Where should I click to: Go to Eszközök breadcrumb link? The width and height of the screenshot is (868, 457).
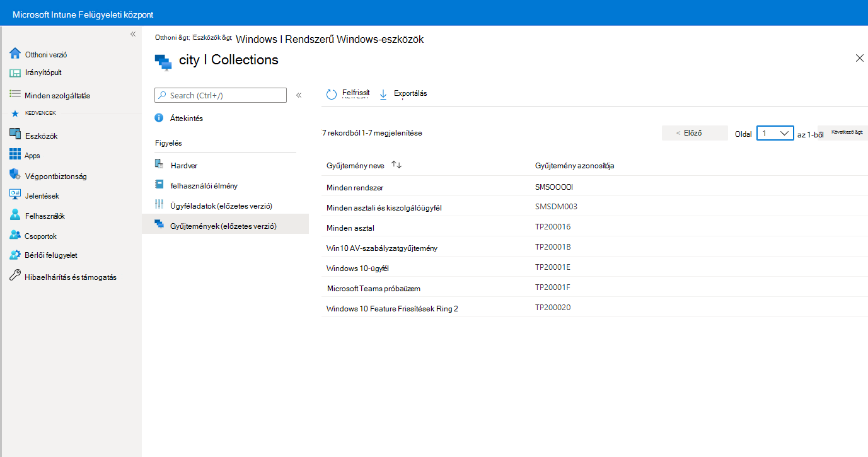pos(212,38)
